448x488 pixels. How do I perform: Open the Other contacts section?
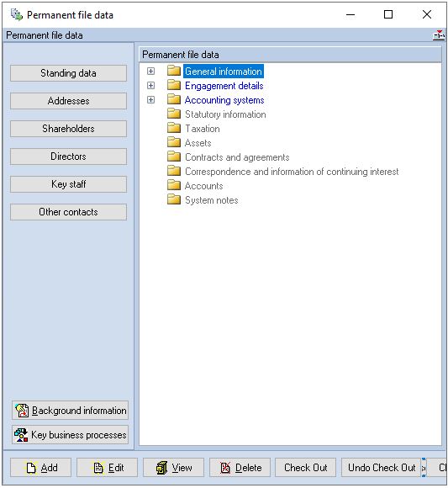(68, 212)
